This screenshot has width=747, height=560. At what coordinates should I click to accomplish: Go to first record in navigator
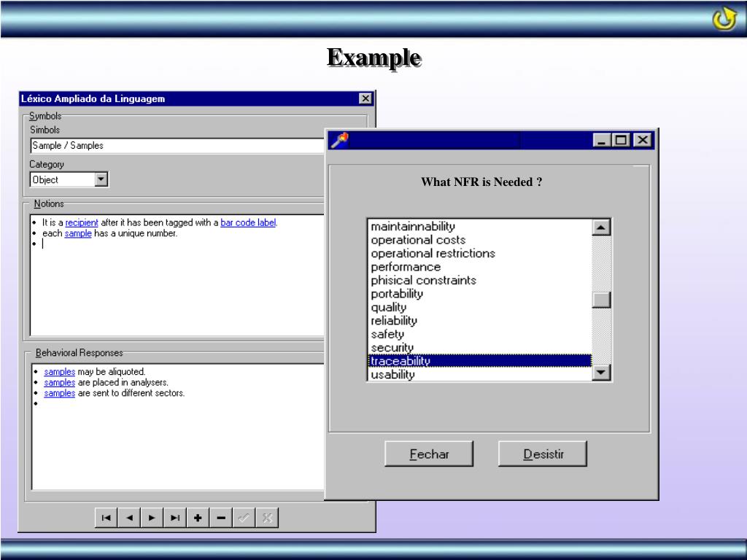(107, 518)
